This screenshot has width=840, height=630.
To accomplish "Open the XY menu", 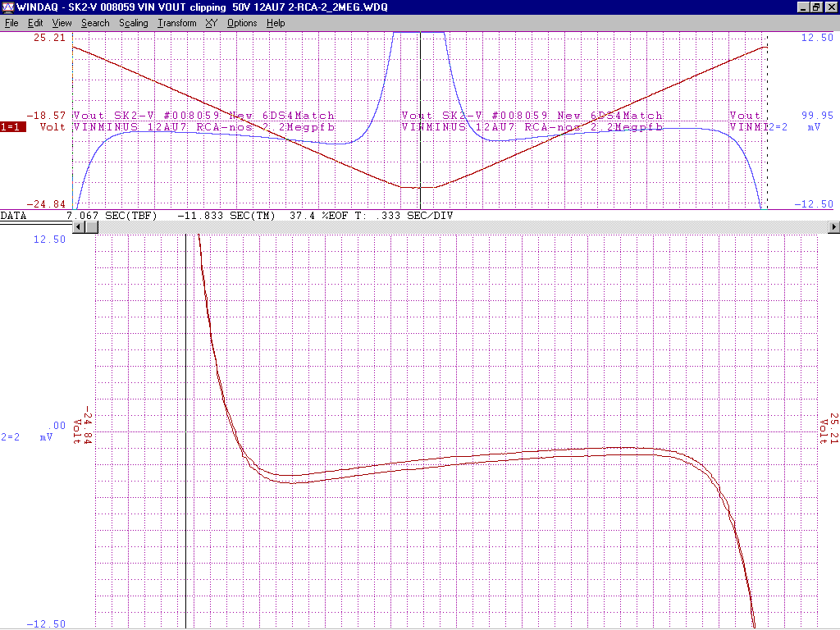I will tap(212, 23).
